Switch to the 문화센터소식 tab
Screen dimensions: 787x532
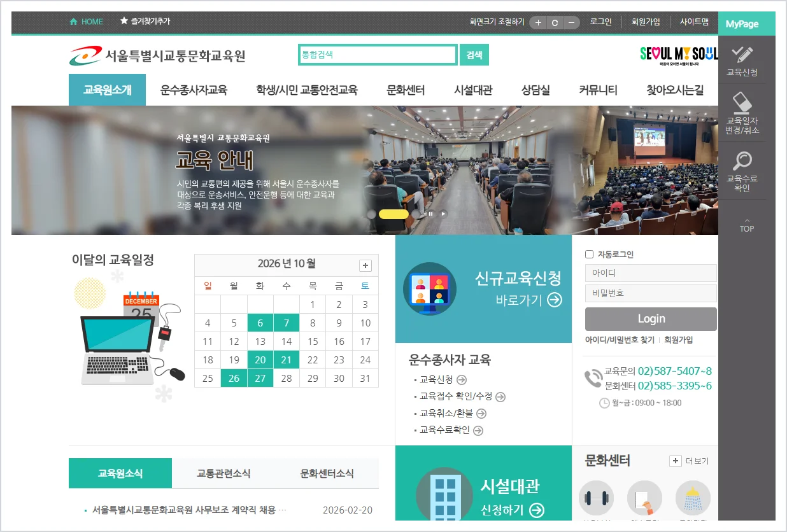327,473
